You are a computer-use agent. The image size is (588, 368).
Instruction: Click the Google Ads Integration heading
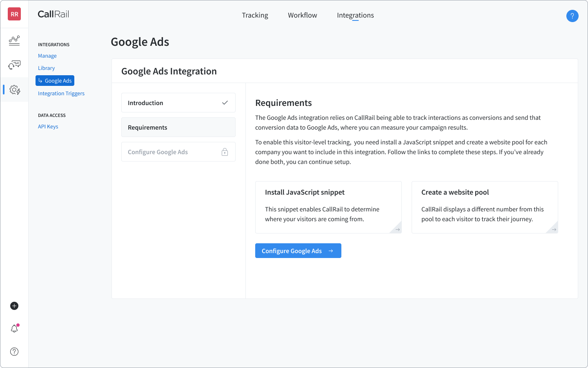(169, 71)
